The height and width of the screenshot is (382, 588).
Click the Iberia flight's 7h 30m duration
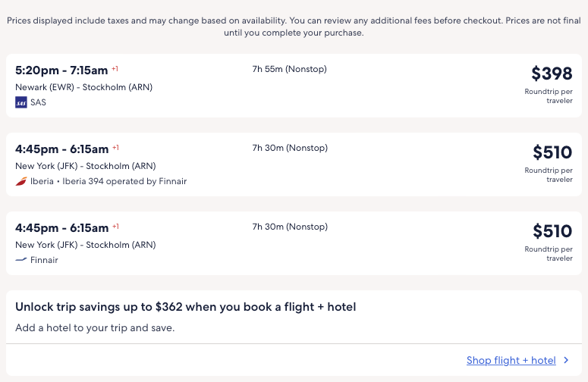tap(289, 148)
